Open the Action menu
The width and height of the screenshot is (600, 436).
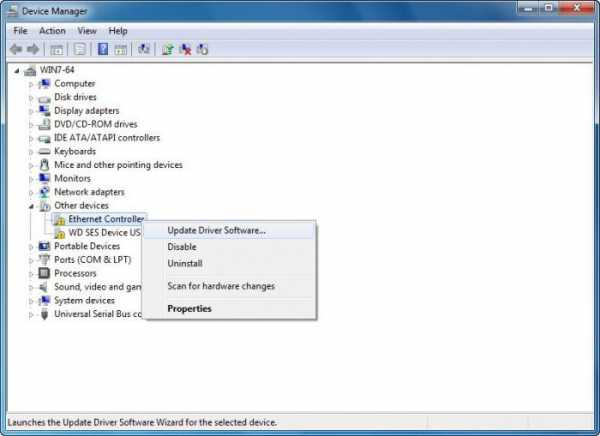tap(52, 31)
